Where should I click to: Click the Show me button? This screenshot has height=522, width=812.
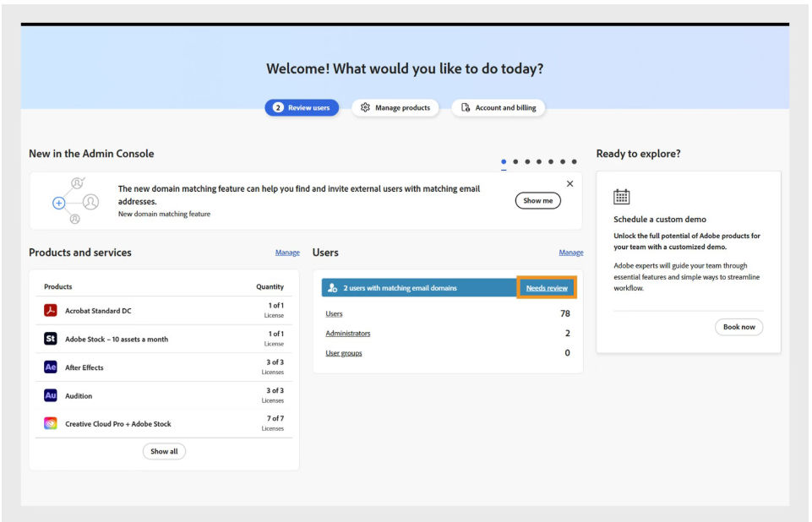(537, 200)
